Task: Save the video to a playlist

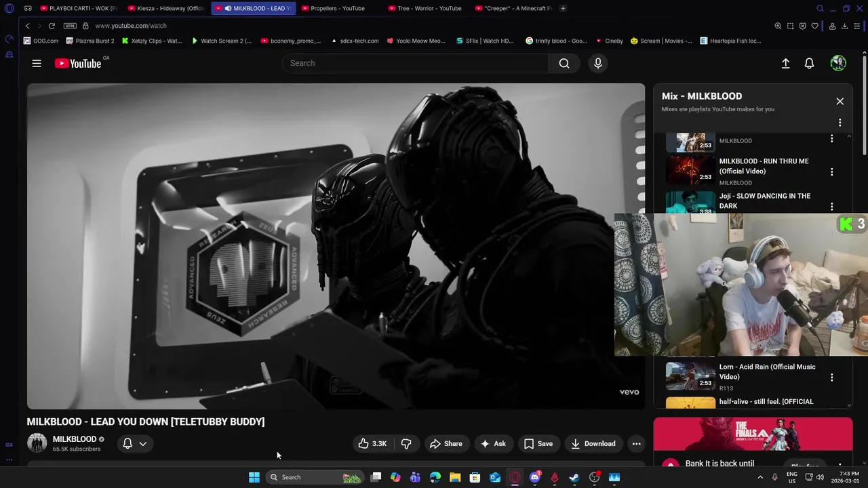Action: pos(538,443)
